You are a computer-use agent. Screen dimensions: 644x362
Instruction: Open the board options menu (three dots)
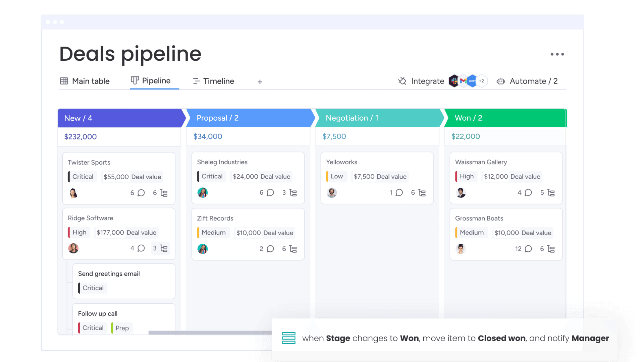[557, 54]
